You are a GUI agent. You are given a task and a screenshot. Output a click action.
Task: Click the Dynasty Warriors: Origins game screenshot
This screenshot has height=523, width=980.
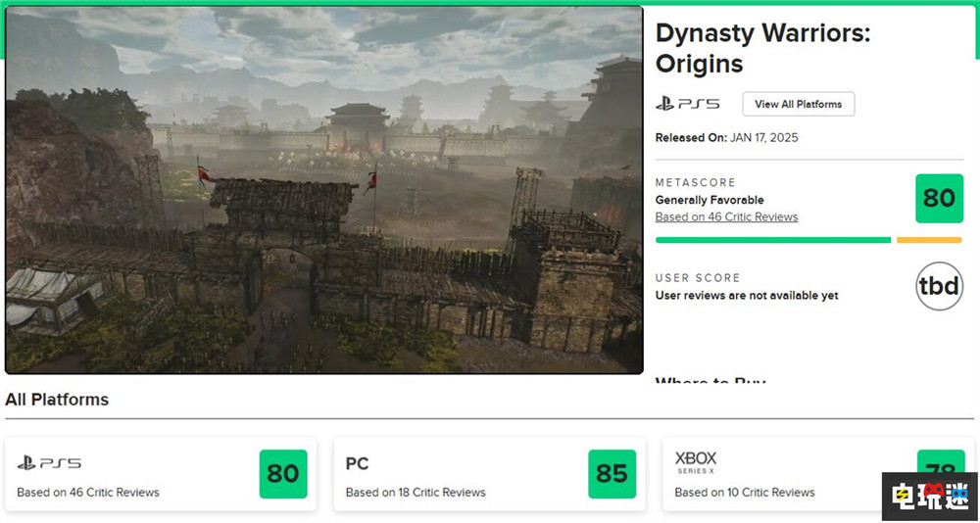point(323,190)
